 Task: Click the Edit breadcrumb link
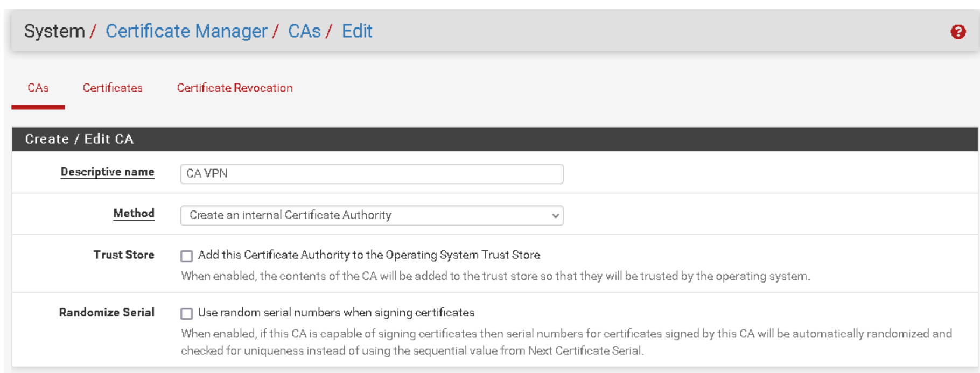pos(357,31)
